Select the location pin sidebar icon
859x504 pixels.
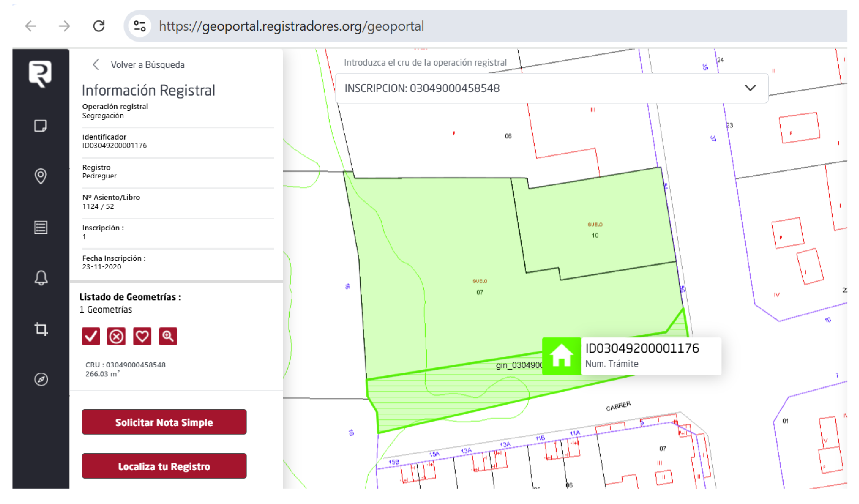40,176
